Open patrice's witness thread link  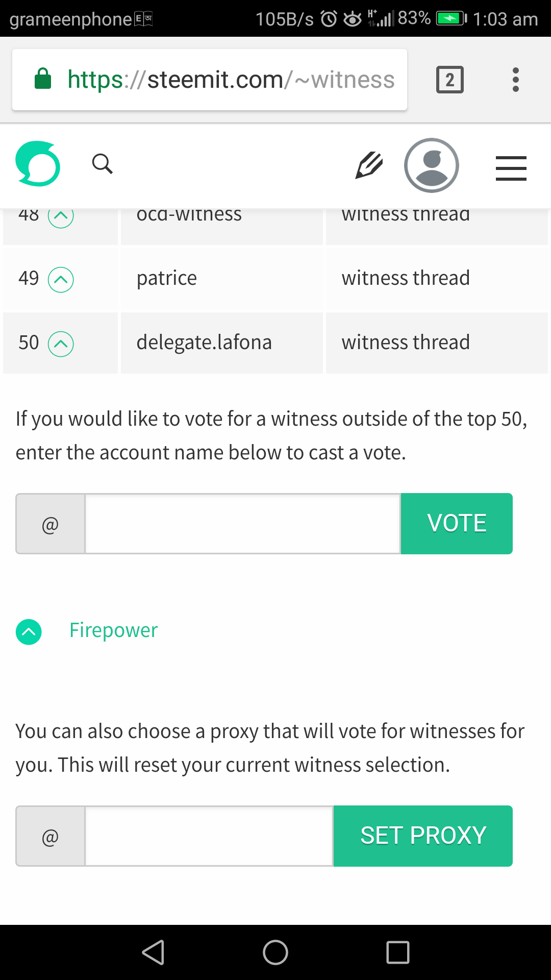coord(406,278)
